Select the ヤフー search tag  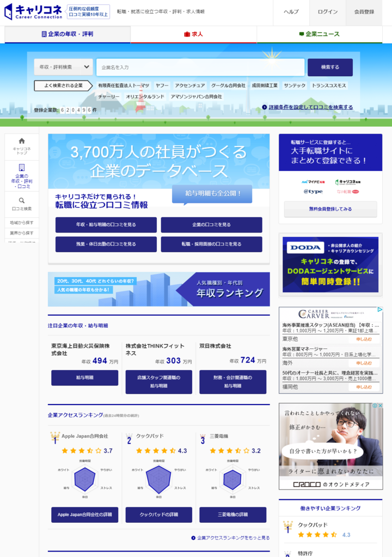tap(162, 85)
